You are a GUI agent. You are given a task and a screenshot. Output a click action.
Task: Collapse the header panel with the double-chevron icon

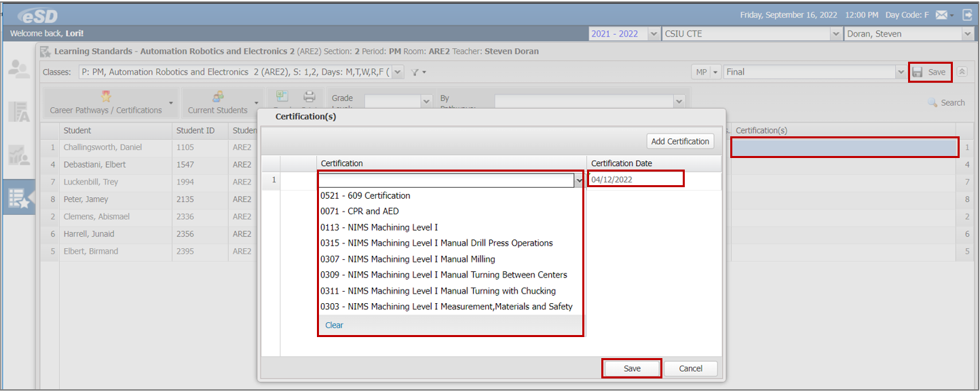(962, 72)
